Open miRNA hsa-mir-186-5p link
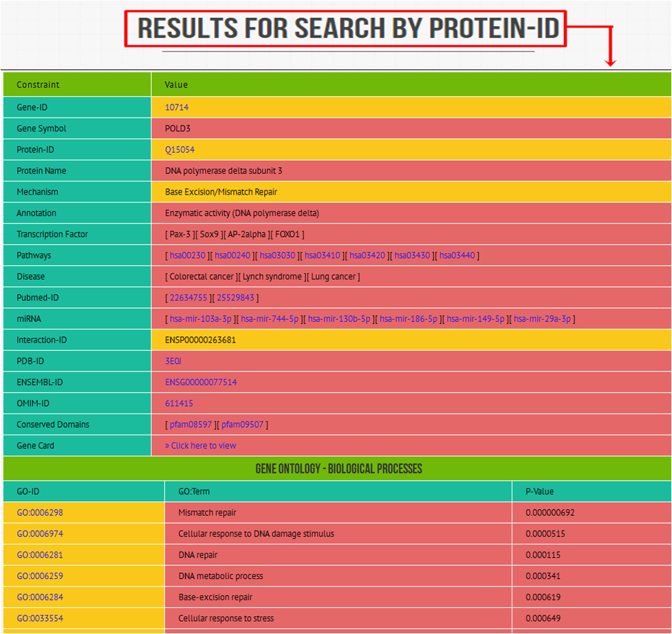This screenshot has height=634, width=672. click(x=409, y=318)
